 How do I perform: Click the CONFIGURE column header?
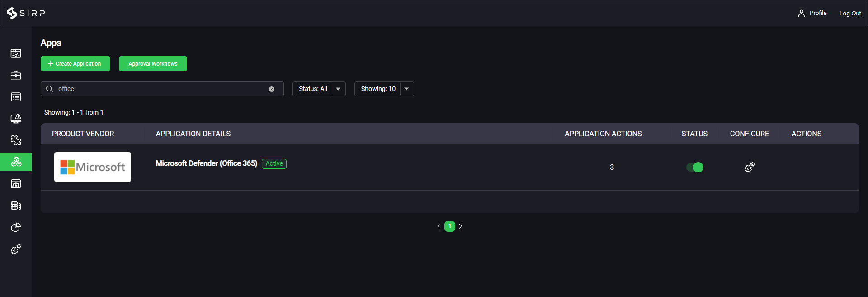(749, 134)
